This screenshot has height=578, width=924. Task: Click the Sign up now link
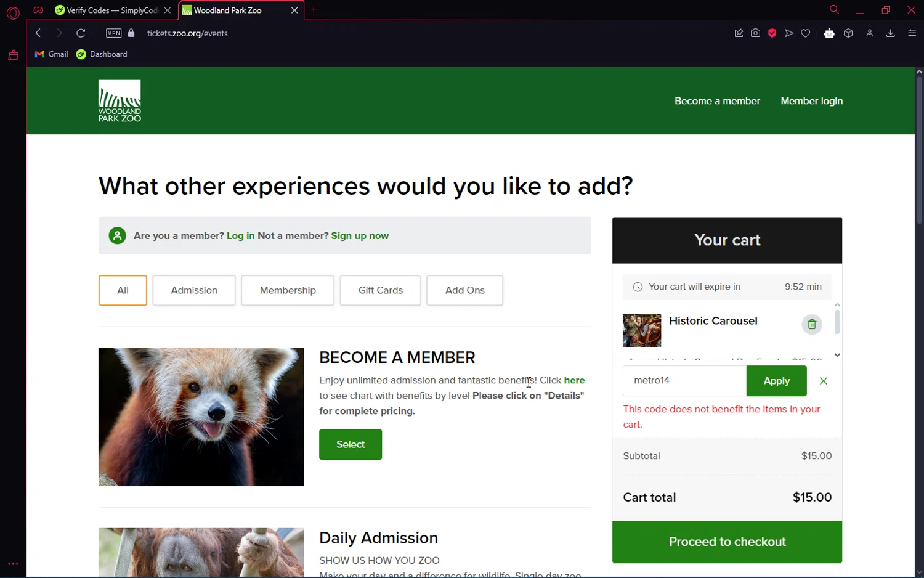(360, 236)
